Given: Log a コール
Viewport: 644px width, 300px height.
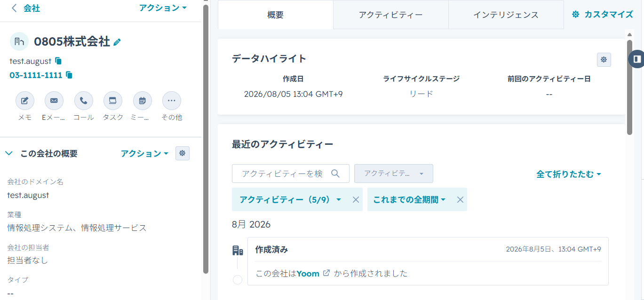Looking at the screenshot, I should coord(84,100).
